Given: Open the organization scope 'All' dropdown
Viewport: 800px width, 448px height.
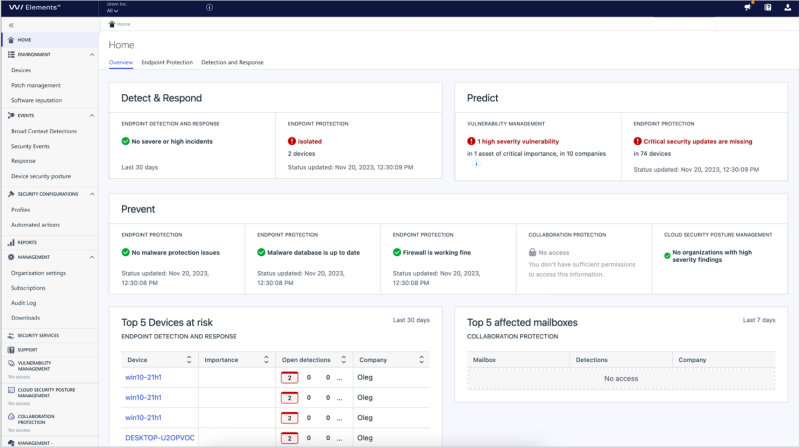Looking at the screenshot, I should 112,11.
